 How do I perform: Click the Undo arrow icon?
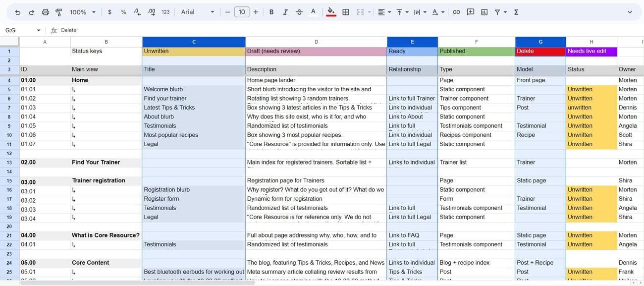18,12
